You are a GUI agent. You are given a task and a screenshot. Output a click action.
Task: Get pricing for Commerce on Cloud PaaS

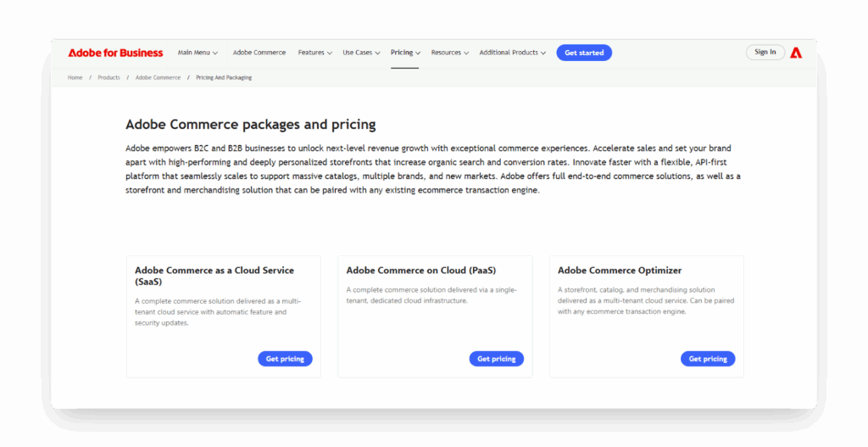497,359
